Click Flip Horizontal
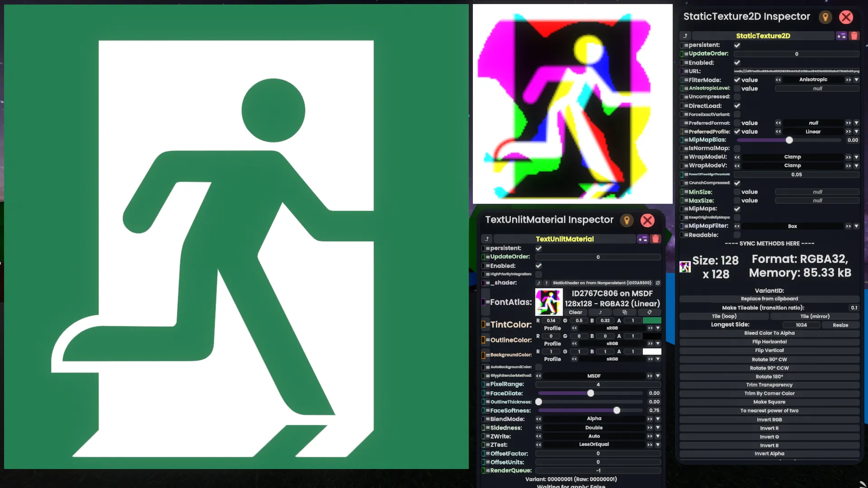Image resolution: width=868 pixels, height=488 pixels. point(769,342)
